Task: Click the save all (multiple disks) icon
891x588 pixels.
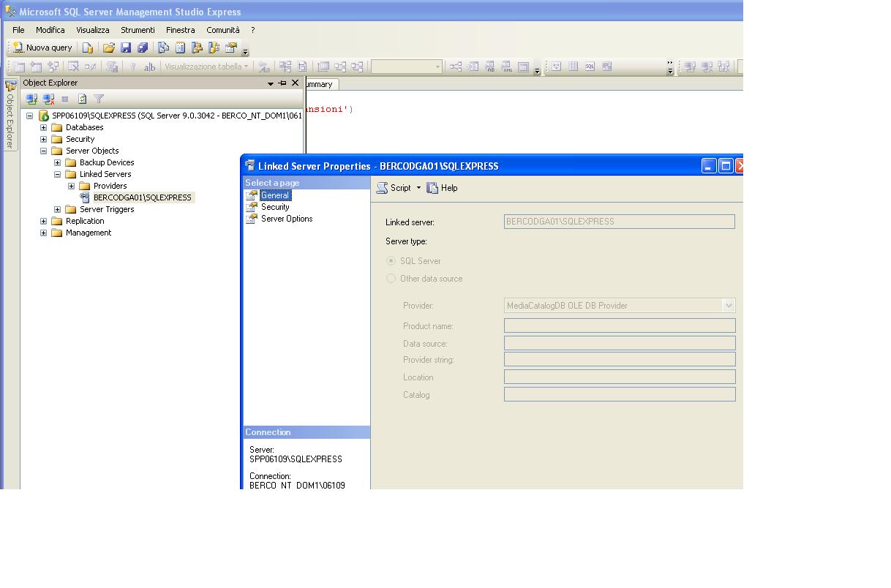Action: pos(143,48)
